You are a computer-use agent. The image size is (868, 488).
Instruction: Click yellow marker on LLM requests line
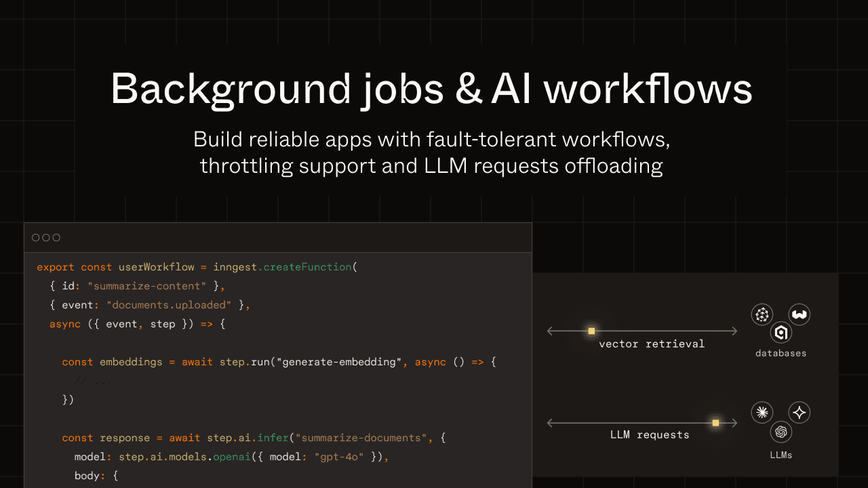715,423
